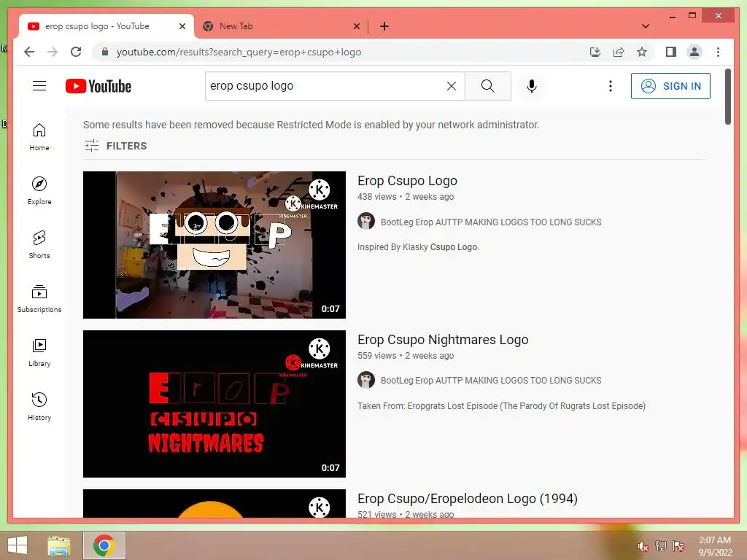Open Chrome three-dot menu
This screenshot has width=747, height=560.
718,52
